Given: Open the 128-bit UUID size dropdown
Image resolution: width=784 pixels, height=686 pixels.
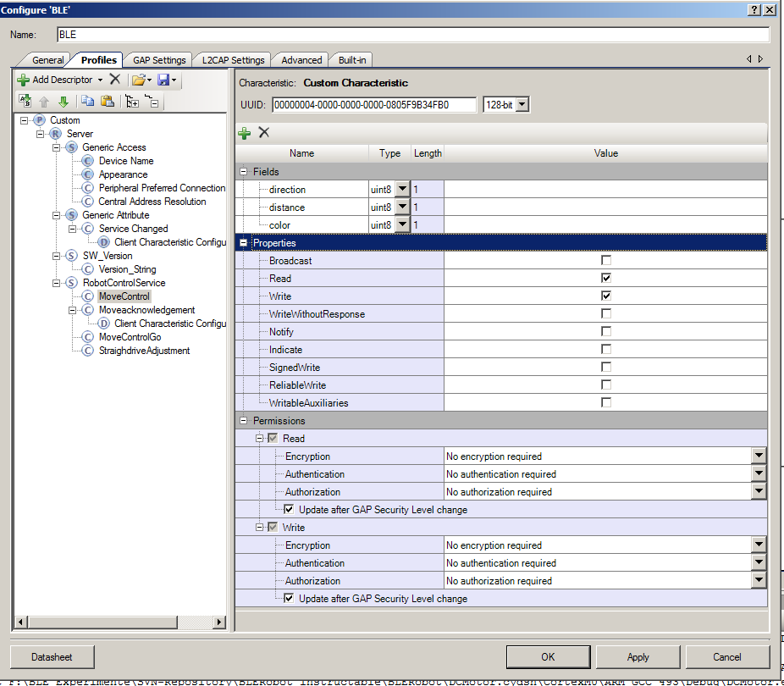Looking at the screenshot, I should point(522,104).
